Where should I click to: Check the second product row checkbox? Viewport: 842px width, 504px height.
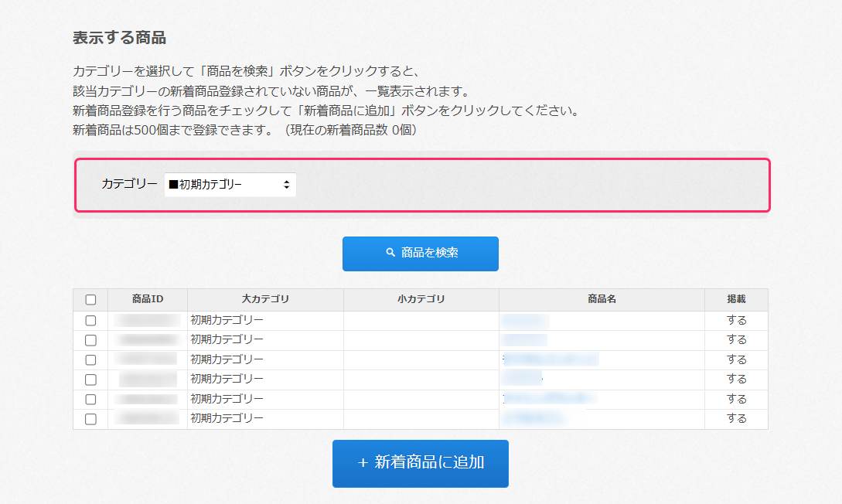point(90,340)
